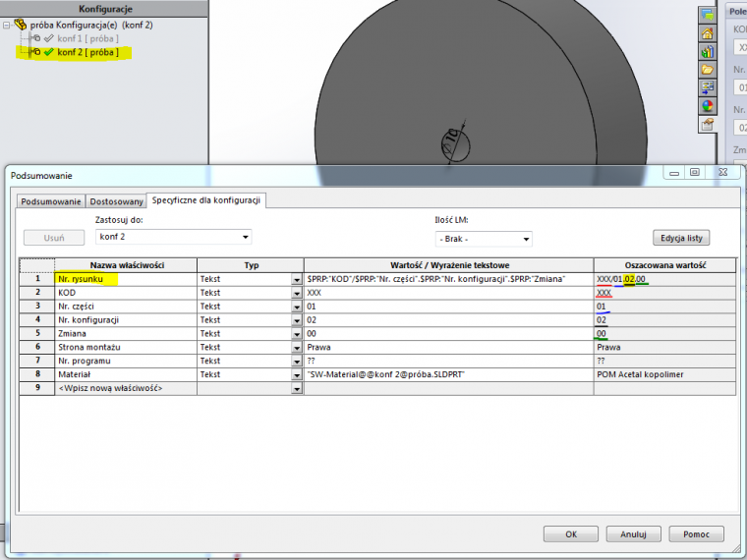Viewport: 747px width, 560px height.
Task: Select the Nr. programu property name cell
Action: pyautogui.click(x=126, y=361)
